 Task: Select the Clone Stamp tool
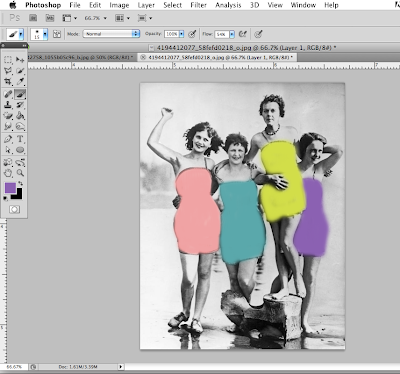click(8, 105)
